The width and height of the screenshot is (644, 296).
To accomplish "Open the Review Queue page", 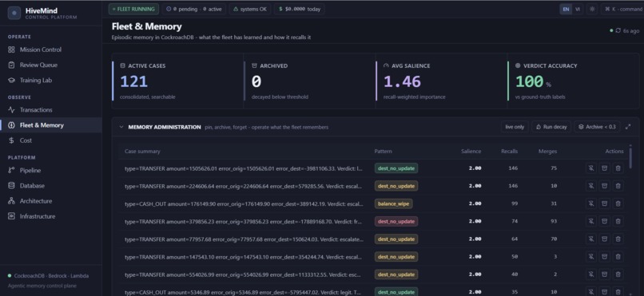I will (51, 65).
